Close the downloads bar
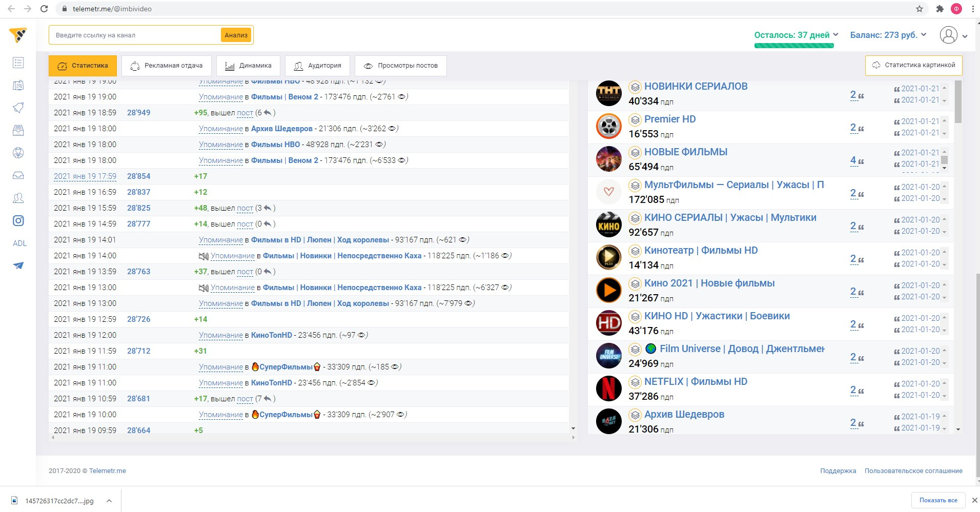 [975, 500]
